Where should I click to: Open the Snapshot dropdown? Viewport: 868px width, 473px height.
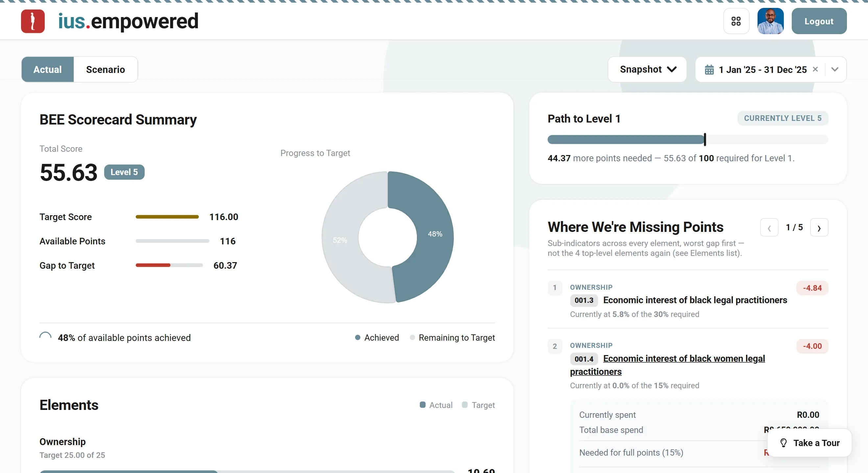click(647, 69)
